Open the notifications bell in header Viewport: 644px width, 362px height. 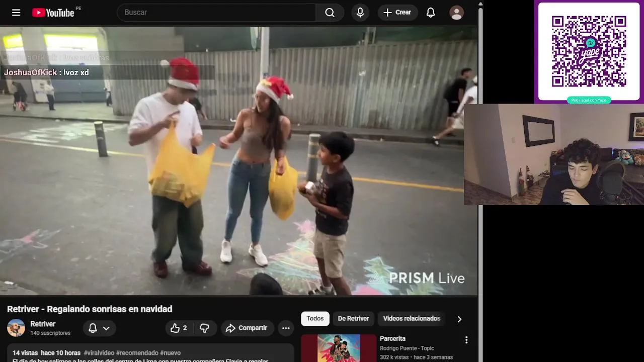click(431, 13)
